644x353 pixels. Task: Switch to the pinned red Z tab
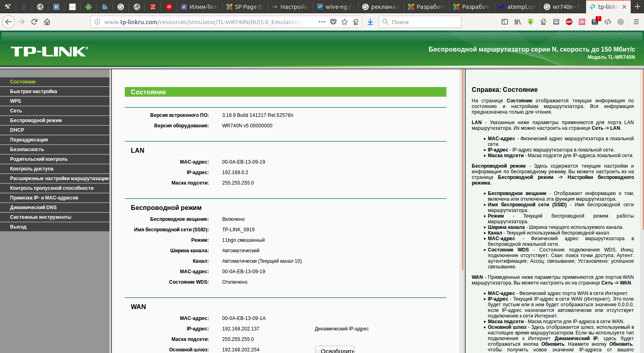click(x=153, y=6)
